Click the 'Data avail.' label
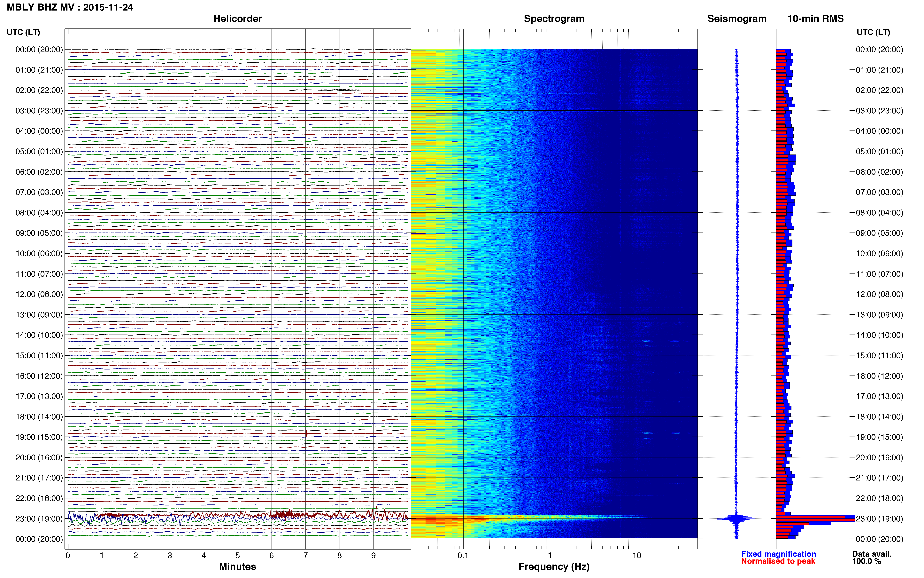 pyautogui.click(x=872, y=554)
